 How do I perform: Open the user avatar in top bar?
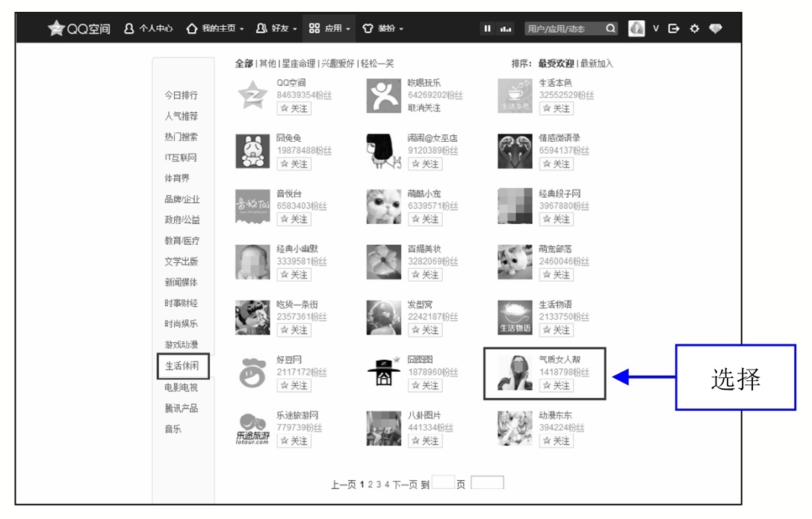tap(636, 28)
